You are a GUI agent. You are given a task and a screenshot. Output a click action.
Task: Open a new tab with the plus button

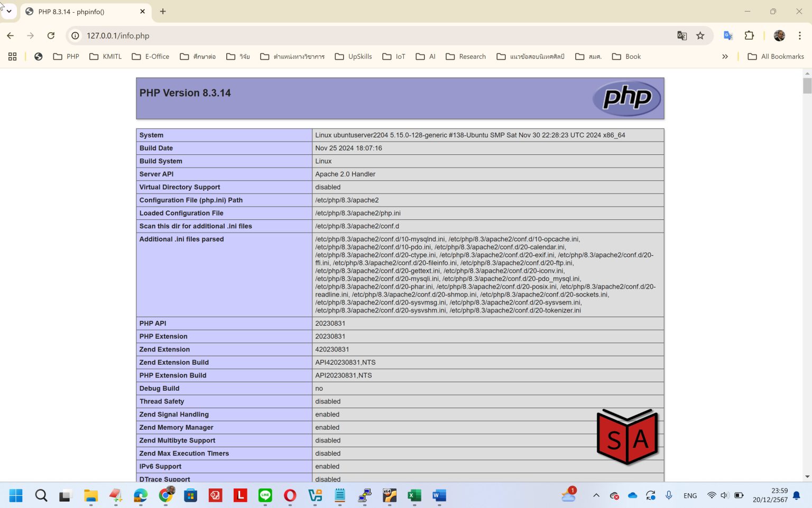[163, 11]
